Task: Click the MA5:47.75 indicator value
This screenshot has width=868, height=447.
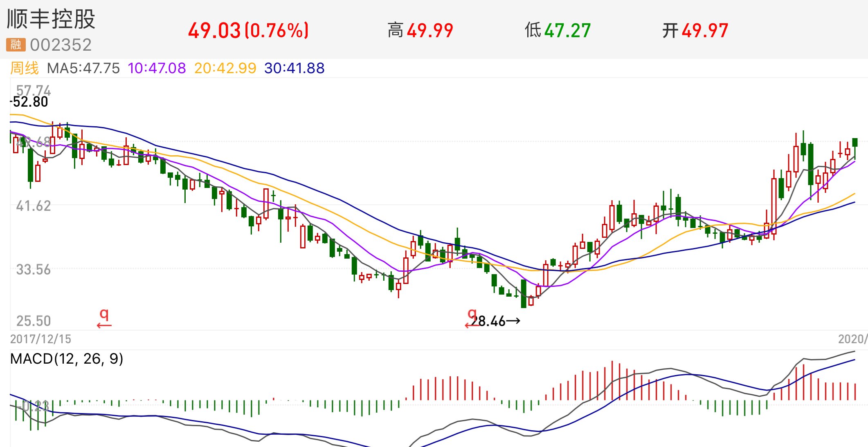Action: pos(83,68)
